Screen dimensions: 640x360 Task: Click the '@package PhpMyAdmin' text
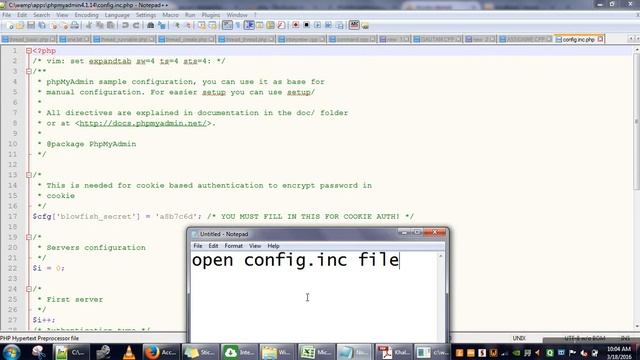[91, 144]
